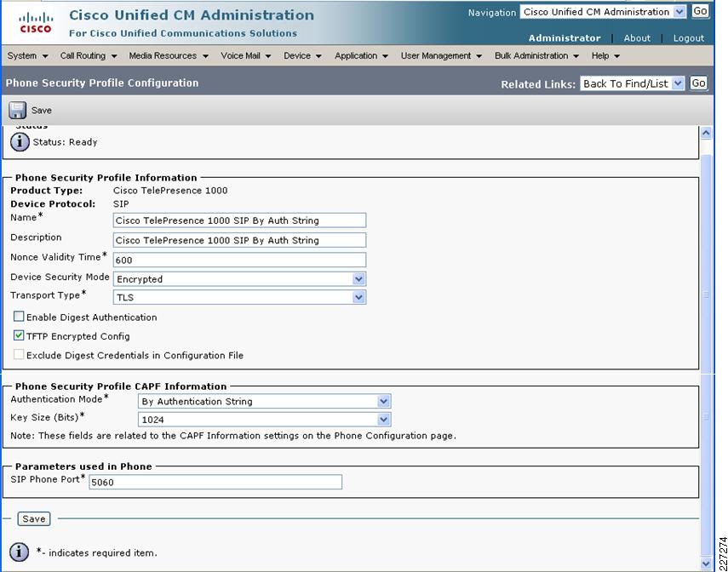Viewport: 728px width, 572px height.
Task: Open the Voice Mail menu
Action: coord(245,55)
